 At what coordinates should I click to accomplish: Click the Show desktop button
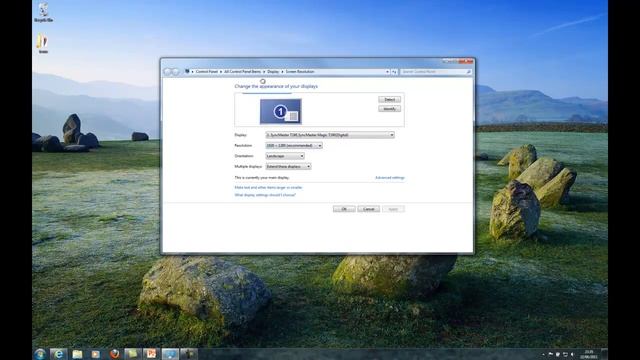(x=604, y=354)
